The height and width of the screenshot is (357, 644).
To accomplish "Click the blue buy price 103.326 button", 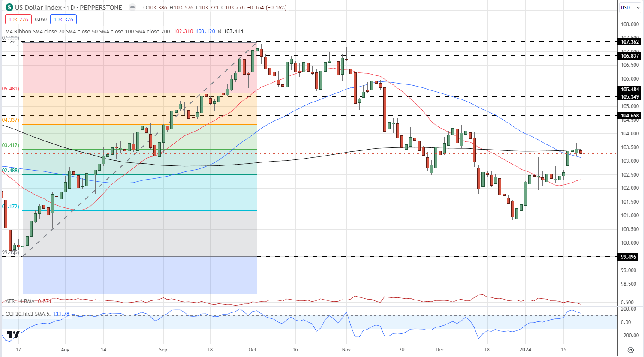I will pos(63,19).
